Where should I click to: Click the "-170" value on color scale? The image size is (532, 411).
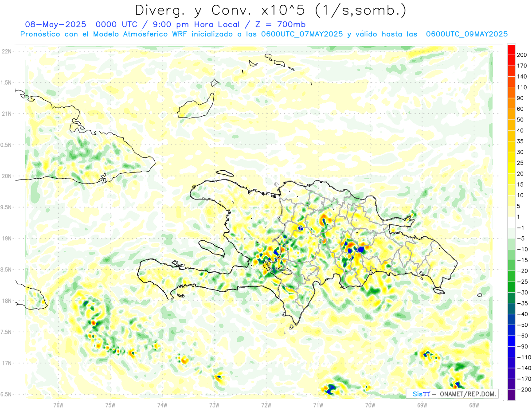pos(524,379)
